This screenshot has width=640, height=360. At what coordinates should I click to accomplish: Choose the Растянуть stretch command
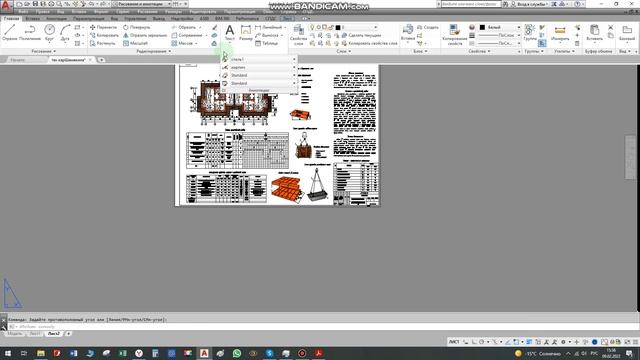[x=103, y=43]
